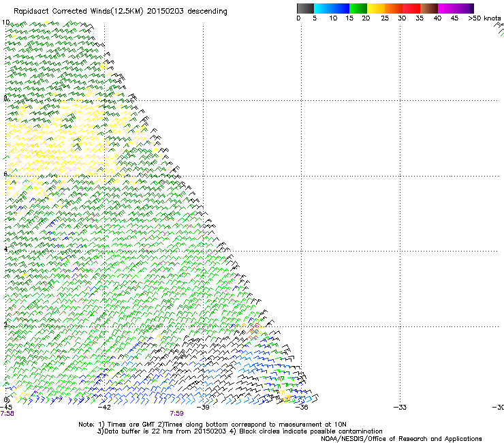This screenshot has height=443, width=504.
Task: Click the latitude label '6'
Action: (x=5, y=174)
